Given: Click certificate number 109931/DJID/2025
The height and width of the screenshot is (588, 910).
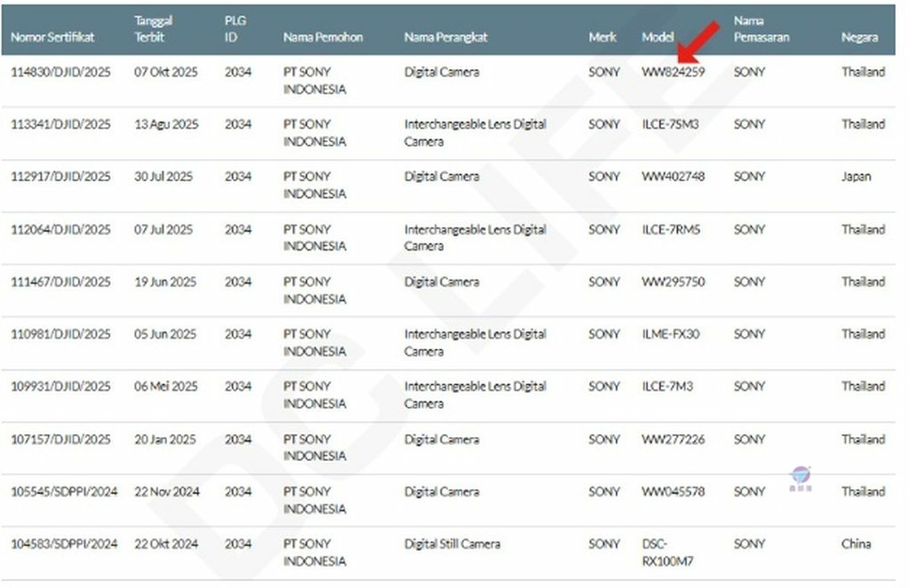Looking at the screenshot, I should (x=60, y=386).
